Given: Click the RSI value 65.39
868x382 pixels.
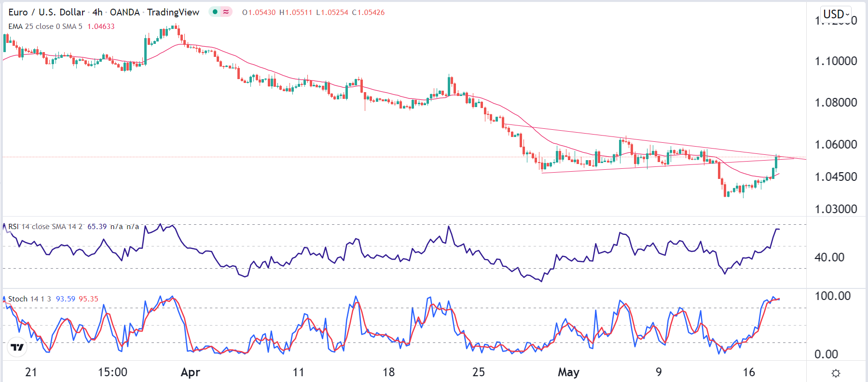Looking at the screenshot, I should pos(97,227).
